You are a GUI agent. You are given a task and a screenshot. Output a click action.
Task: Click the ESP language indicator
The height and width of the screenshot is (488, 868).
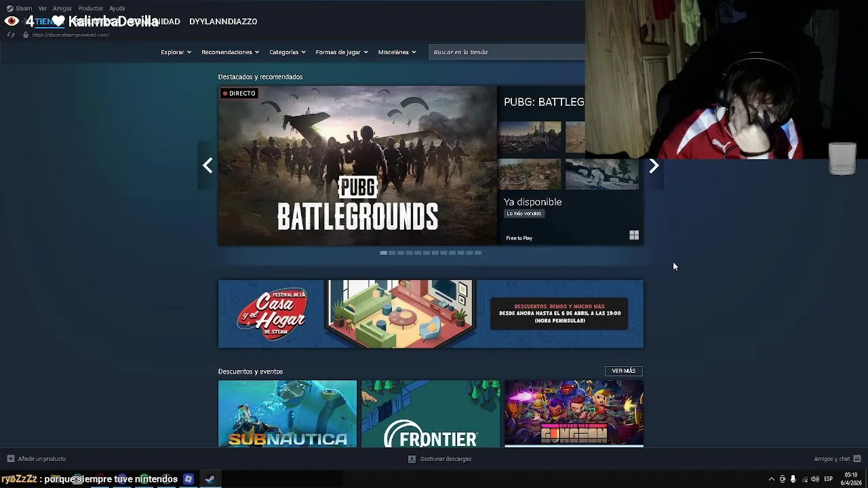point(828,479)
